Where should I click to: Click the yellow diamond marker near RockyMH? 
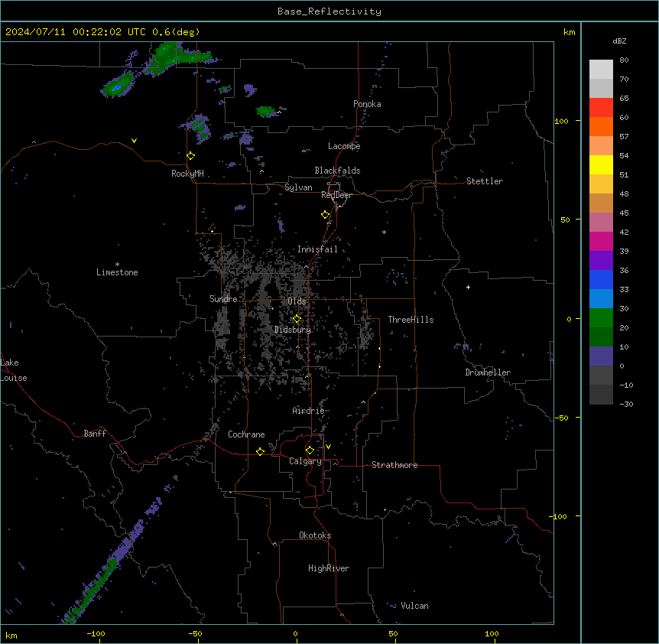point(191,156)
